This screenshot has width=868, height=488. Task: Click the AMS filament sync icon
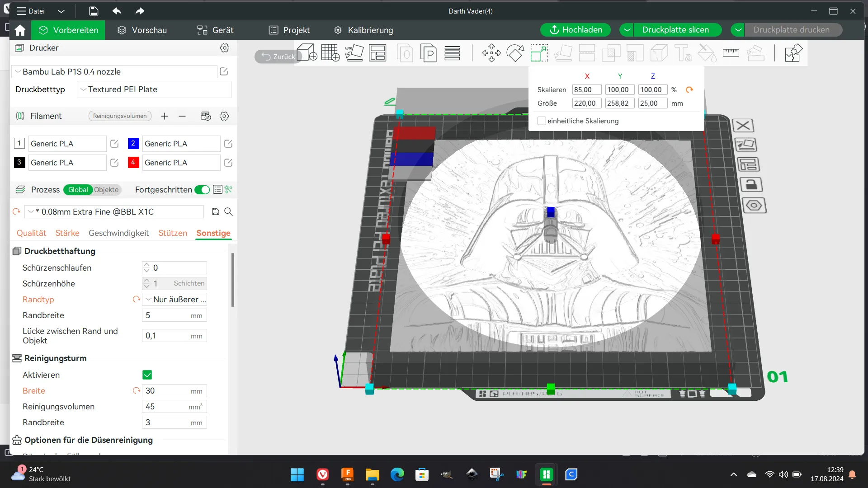tap(206, 116)
